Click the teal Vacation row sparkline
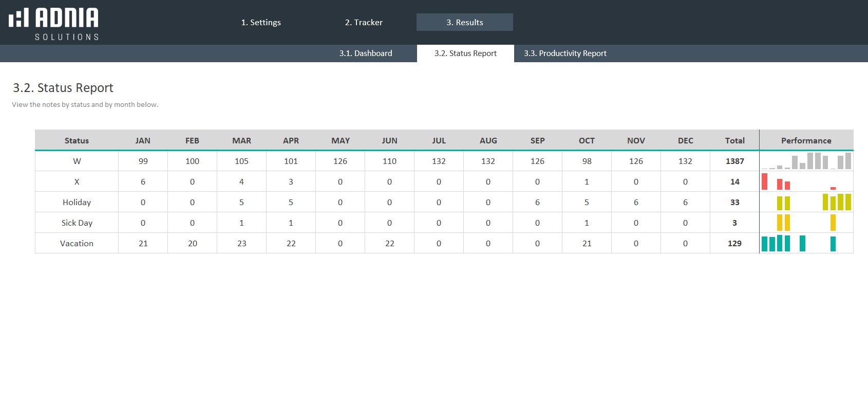Viewport: 868px width, 420px height. pyautogui.click(x=806, y=243)
